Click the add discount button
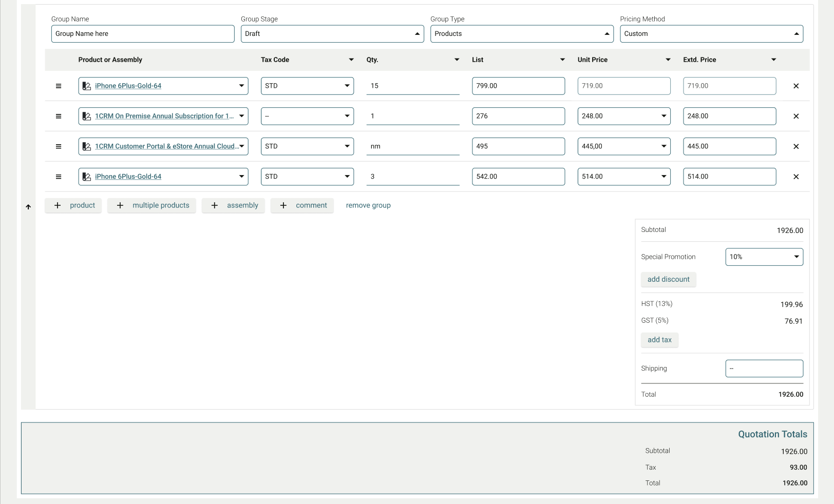 coord(668,280)
